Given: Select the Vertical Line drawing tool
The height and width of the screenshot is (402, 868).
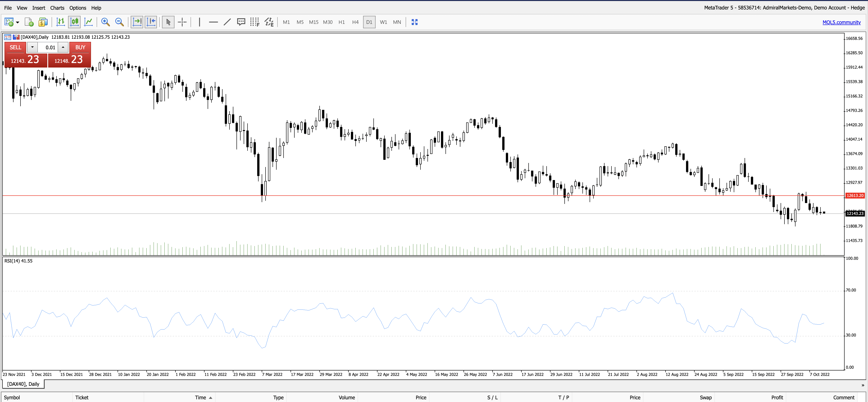Looking at the screenshot, I should 200,22.
